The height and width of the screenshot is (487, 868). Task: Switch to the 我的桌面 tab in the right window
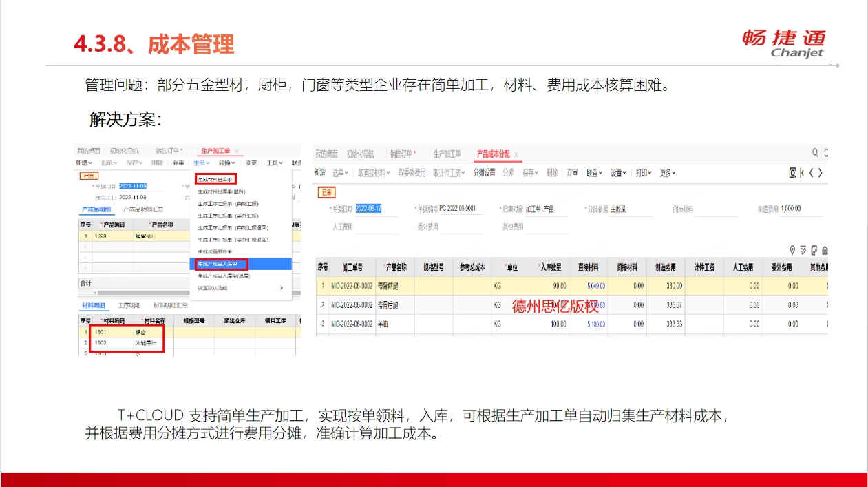point(326,154)
